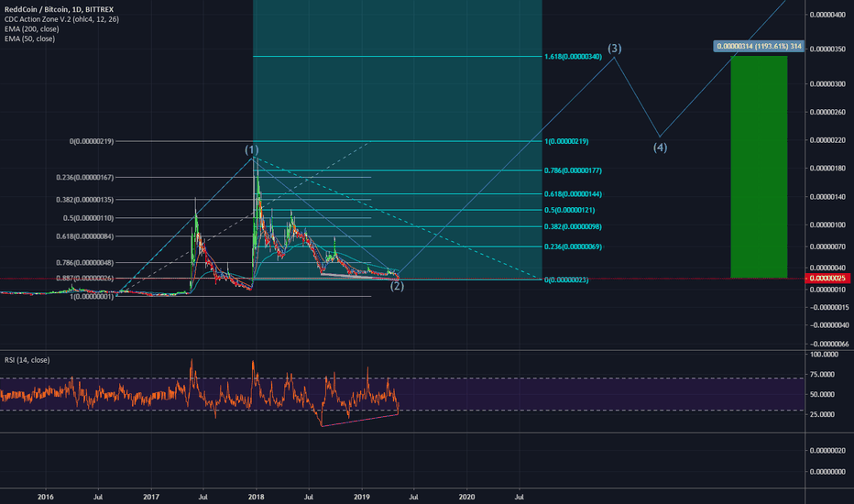The width and height of the screenshot is (854, 504).
Task: Click the 0.00000070 price axis value
Action: 827,247
